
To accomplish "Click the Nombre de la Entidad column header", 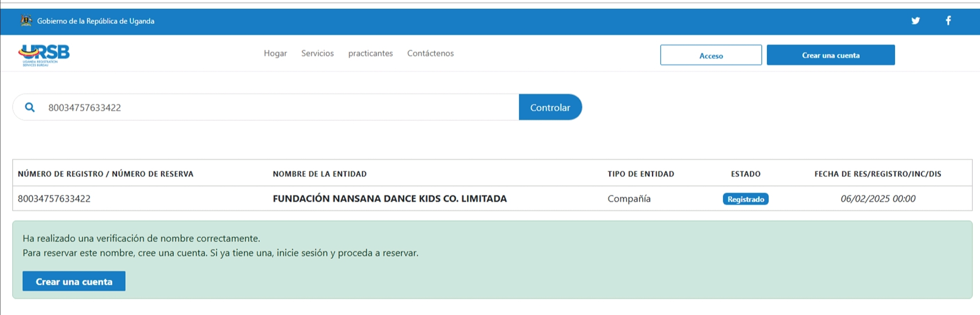I will point(320,174).
